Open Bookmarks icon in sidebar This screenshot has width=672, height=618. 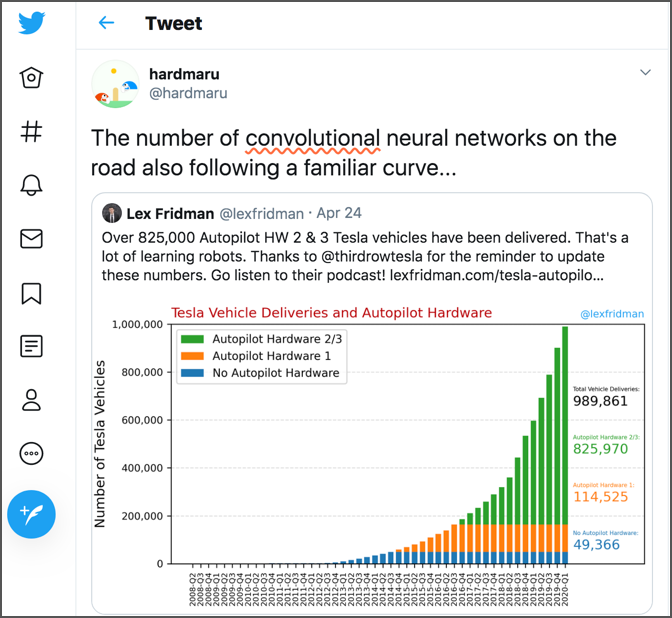coord(31,293)
